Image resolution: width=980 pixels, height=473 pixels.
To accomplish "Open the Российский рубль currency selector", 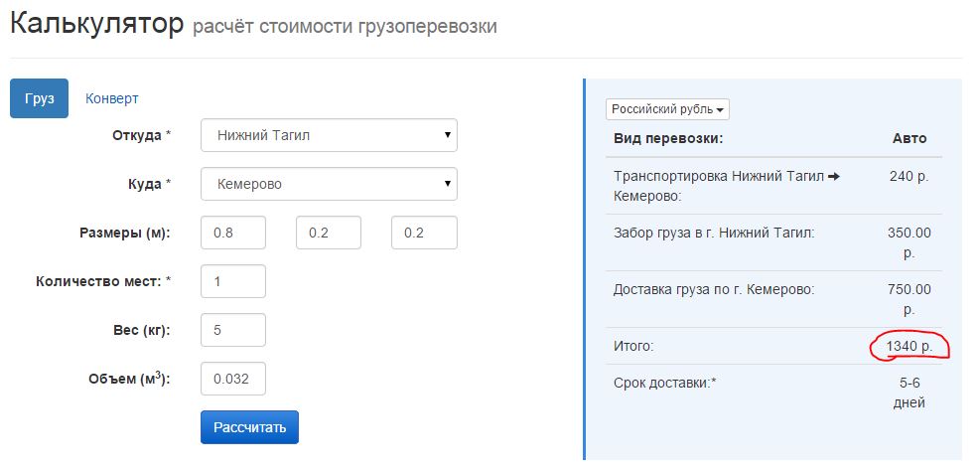I will (x=667, y=109).
